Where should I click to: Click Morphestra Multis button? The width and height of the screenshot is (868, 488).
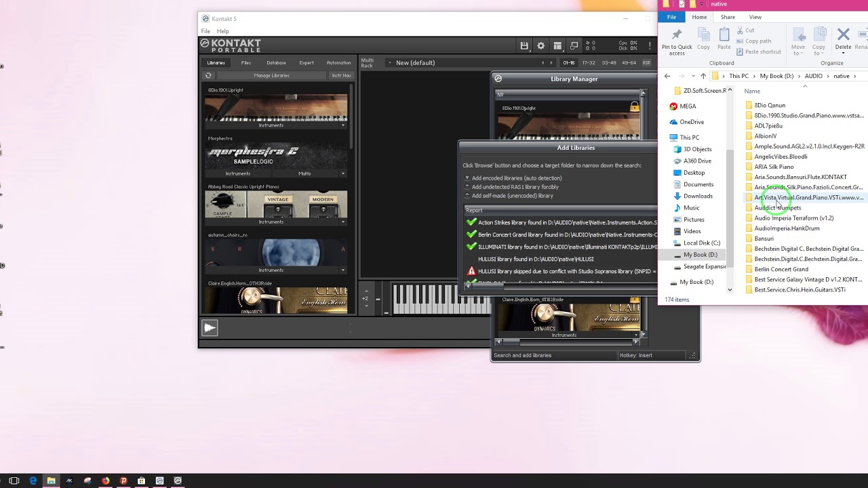(x=304, y=174)
